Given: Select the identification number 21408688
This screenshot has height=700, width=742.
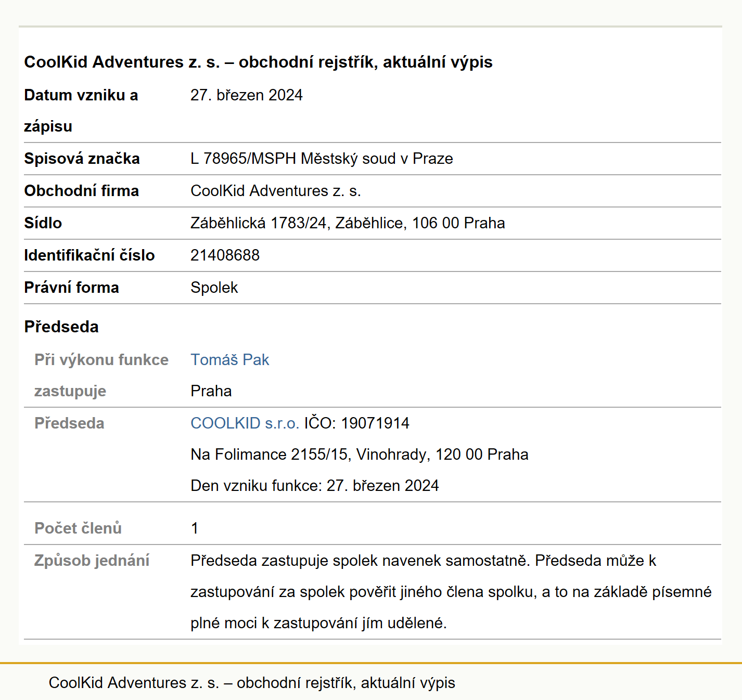Looking at the screenshot, I should [225, 255].
